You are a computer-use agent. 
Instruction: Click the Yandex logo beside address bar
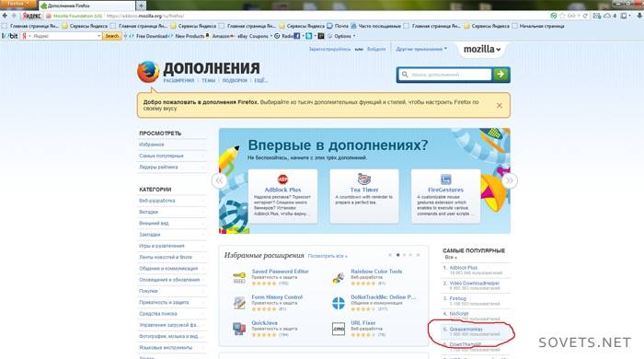[31, 16]
